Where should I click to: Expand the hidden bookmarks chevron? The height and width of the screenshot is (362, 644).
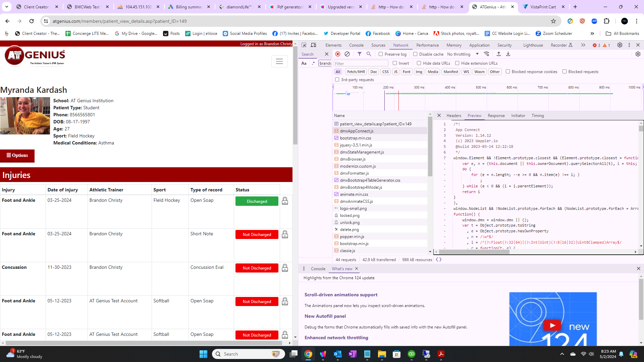pyautogui.click(x=592, y=34)
